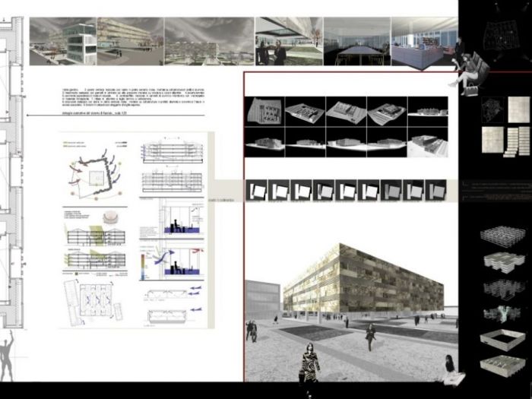Open the office reception interior render
This screenshot has height=399, width=532.
424,41
